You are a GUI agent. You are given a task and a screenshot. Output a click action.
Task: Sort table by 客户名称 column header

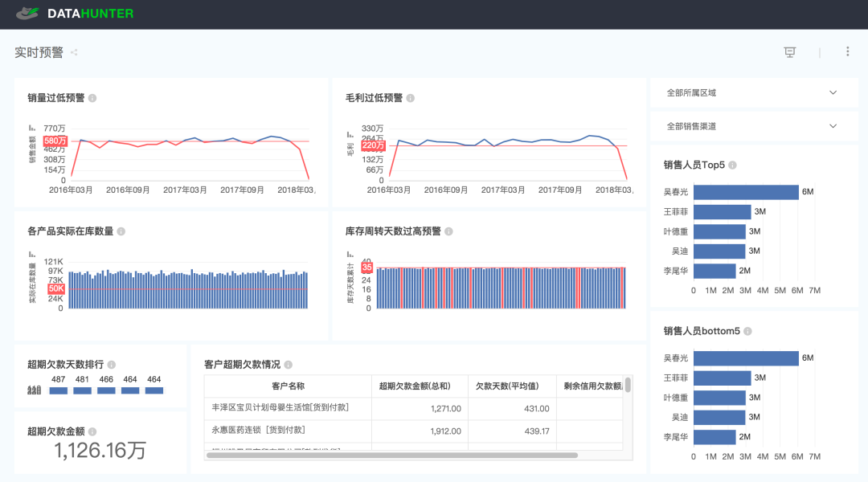click(288, 386)
